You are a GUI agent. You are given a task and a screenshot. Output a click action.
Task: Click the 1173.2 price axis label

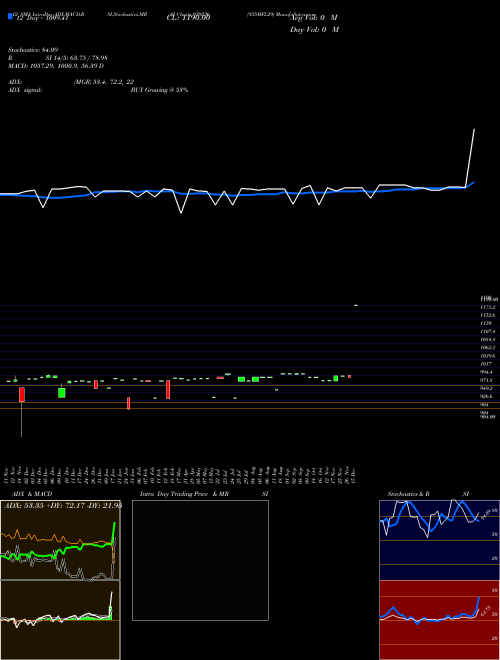click(x=488, y=307)
